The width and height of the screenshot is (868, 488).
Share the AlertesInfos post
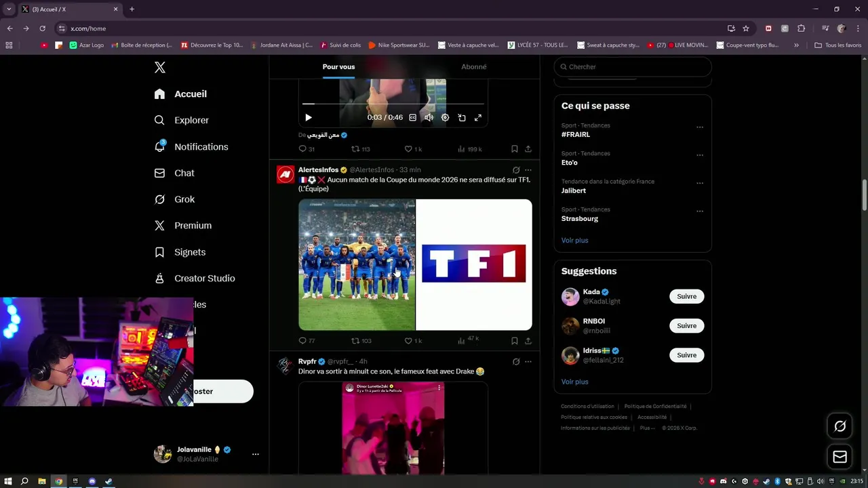click(528, 341)
